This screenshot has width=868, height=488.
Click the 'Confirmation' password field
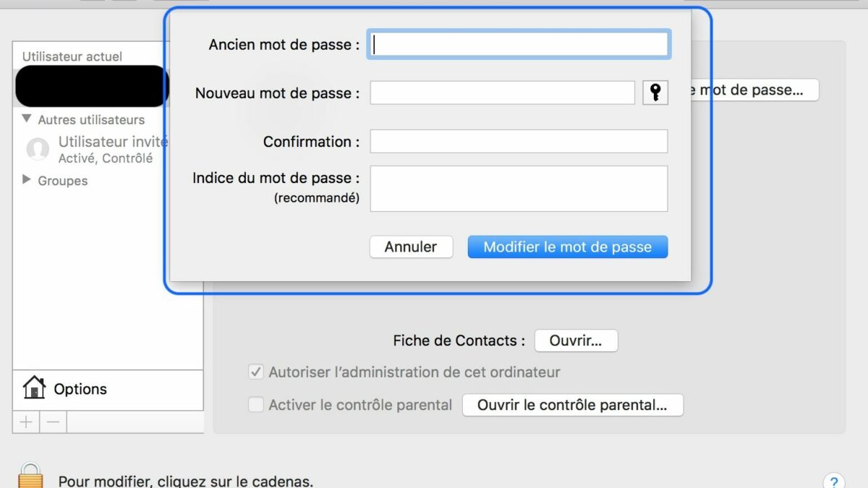[519, 142]
